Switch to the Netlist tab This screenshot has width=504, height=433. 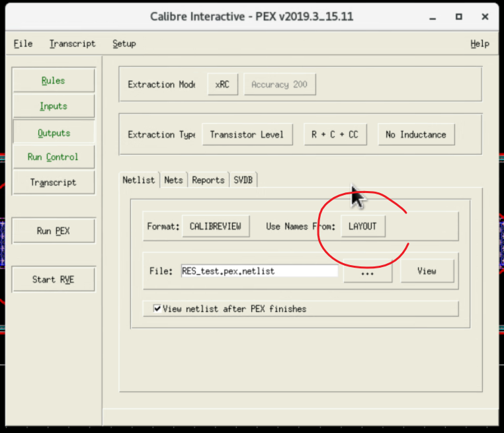139,180
